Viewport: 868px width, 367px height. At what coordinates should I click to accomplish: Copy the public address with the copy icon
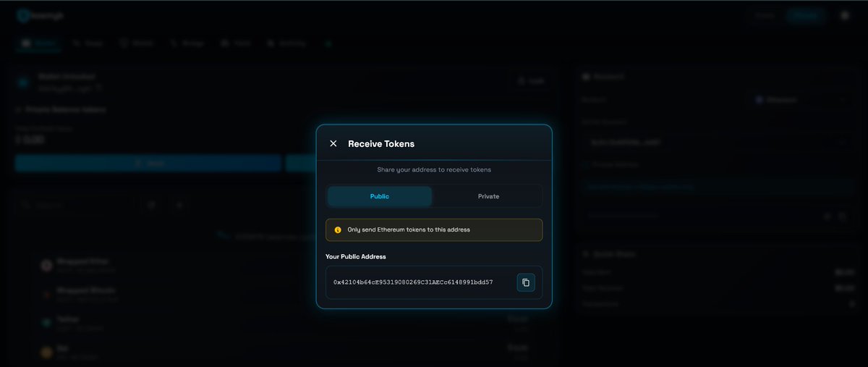(526, 282)
